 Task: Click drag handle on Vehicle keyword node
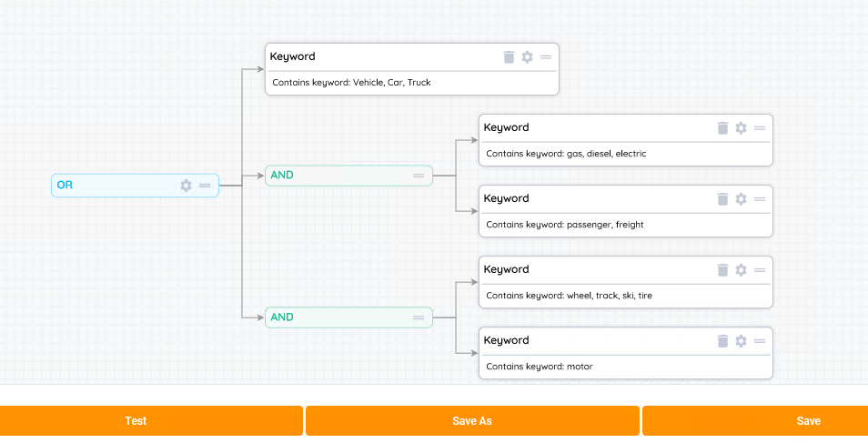(546, 57)
